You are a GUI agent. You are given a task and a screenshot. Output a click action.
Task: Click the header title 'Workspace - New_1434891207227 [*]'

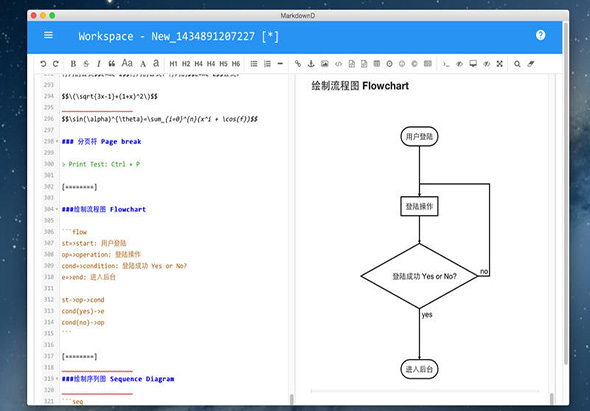pyautogui.click(x=179, y=37)
